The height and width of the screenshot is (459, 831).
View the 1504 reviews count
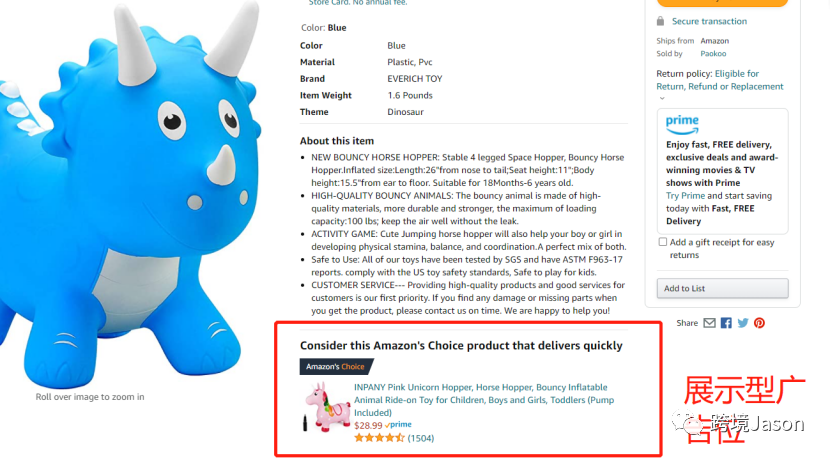tap(420, 438)
